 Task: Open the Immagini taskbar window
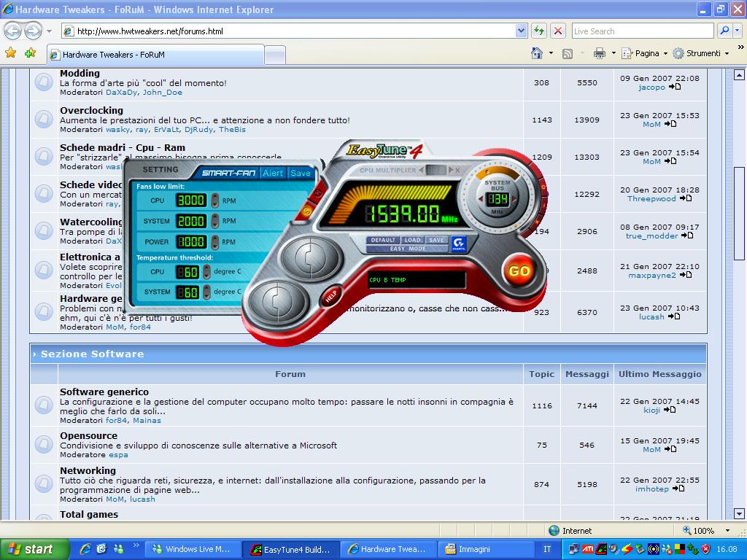pyautogui.click(x=484, y=549)
